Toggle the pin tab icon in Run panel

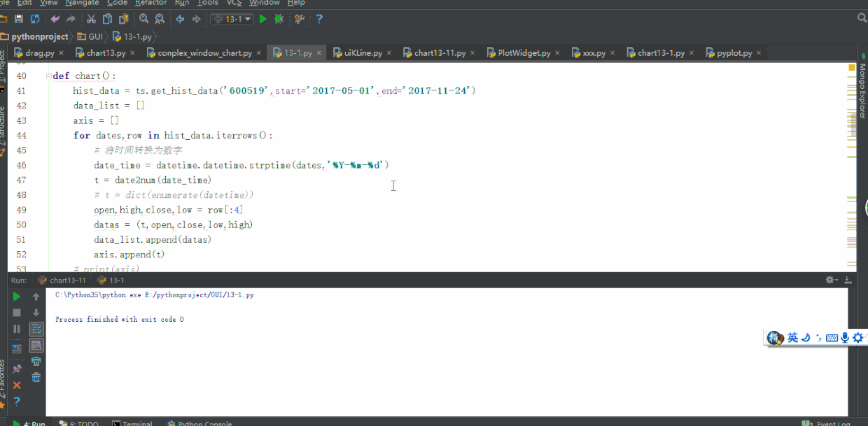[x=17, y=369]
